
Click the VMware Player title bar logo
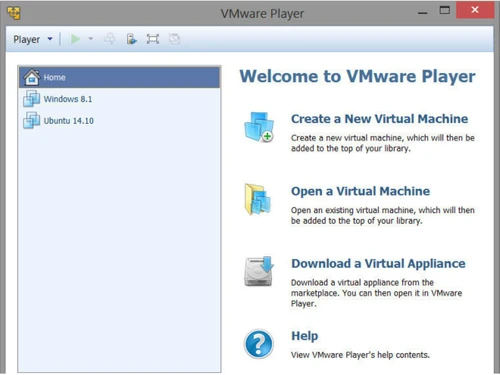[x=14, y=13]
